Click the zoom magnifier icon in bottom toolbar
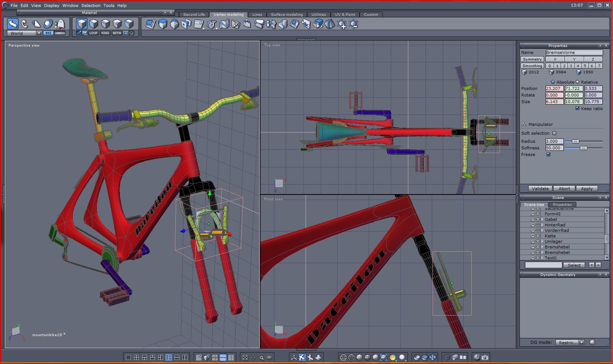This screenshot has height=364, width=613. coord(261,357)
